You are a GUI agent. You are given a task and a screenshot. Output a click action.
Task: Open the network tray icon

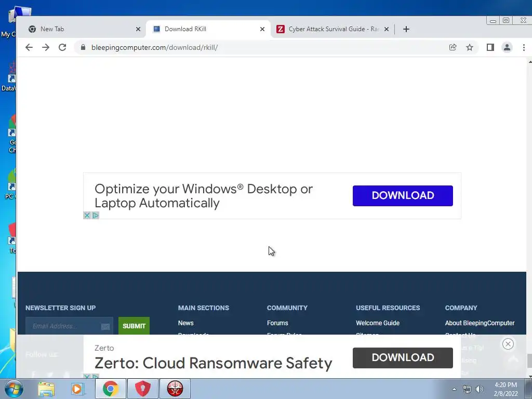click(467, 389)
